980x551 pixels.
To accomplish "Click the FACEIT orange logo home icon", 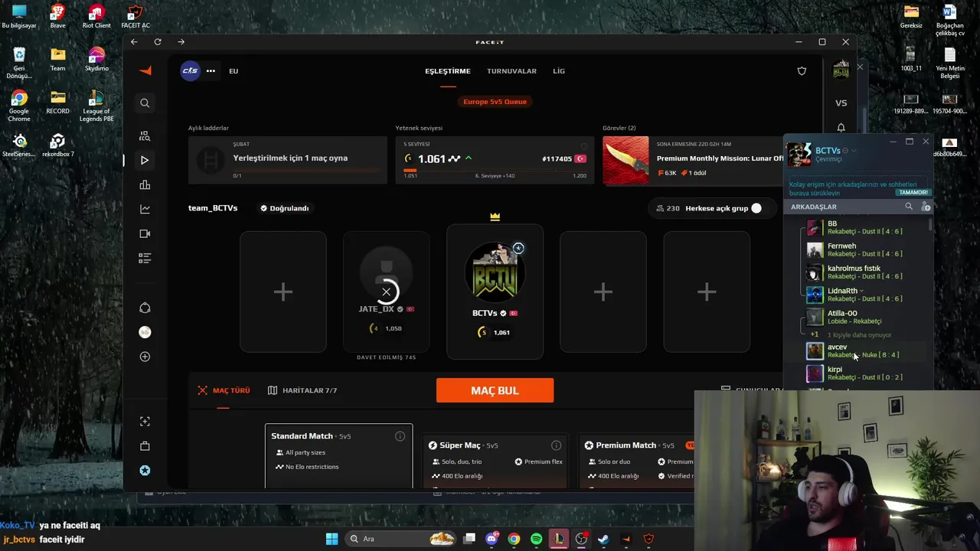I will pyautogui.click(x=145, y=70).
